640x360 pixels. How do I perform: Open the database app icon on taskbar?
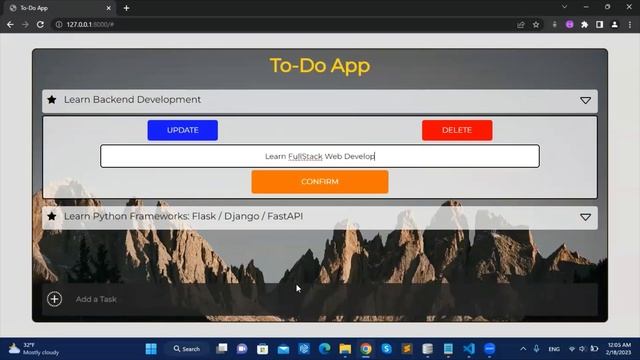[x=427, y=349]
